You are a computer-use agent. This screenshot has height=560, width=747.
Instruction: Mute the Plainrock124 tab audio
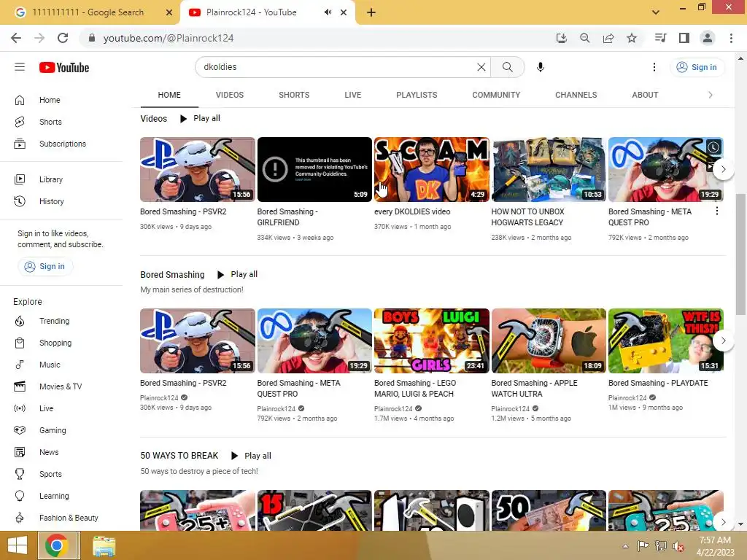(328, 12)
